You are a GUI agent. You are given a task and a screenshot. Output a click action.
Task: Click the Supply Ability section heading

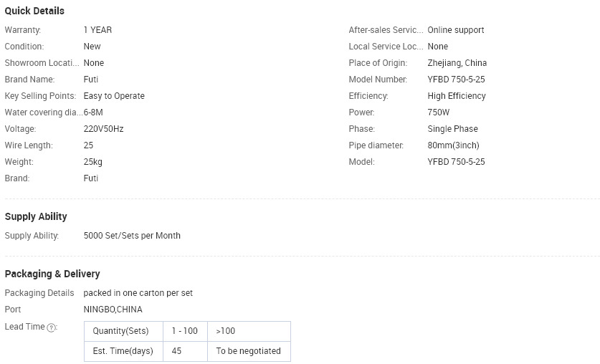tap(36, 216)
